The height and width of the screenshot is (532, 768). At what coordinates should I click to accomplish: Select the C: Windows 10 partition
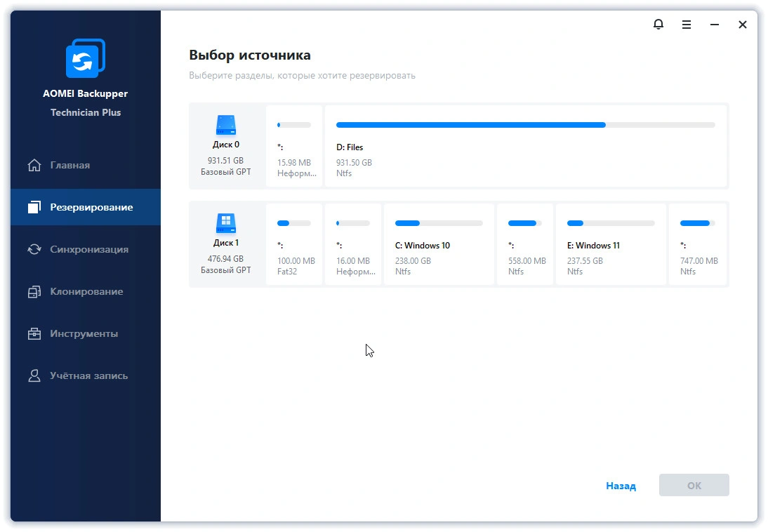pos(439,245)
